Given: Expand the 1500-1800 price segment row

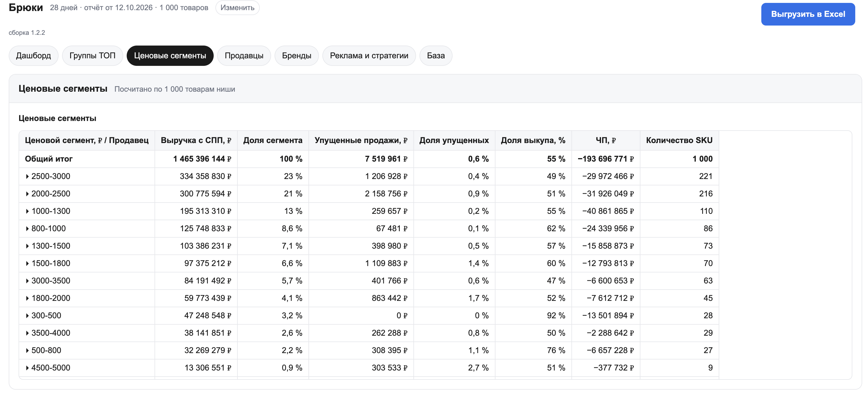Looking at the screenshot, I should click(x=27, y=263).
